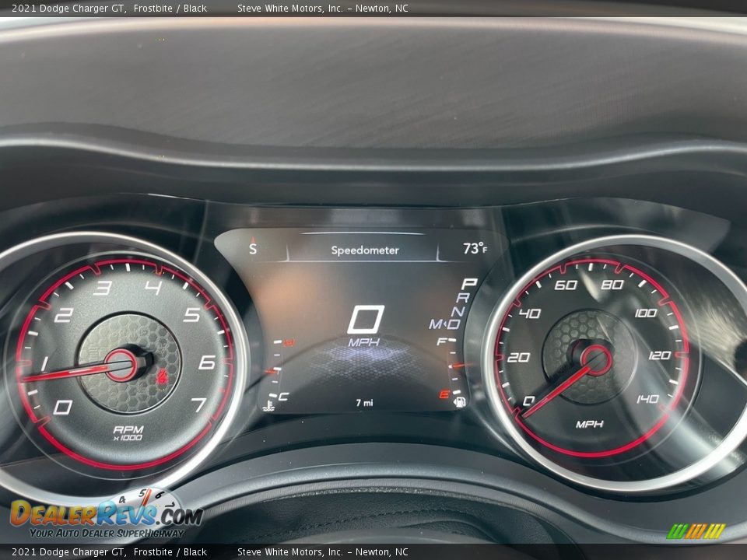Viewport: 747px width, 560px height.
Task: Click tachometer number 0
Action: (63, 407)
